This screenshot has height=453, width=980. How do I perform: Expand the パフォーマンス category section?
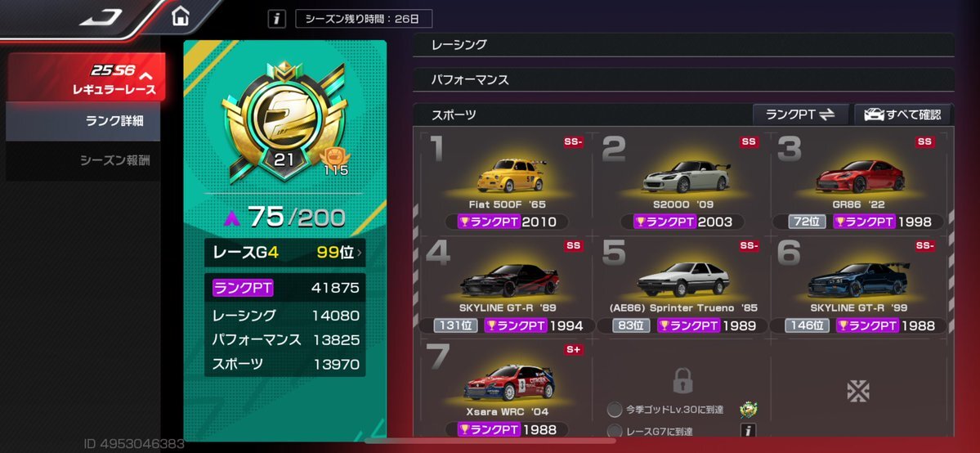pos(683,79)
